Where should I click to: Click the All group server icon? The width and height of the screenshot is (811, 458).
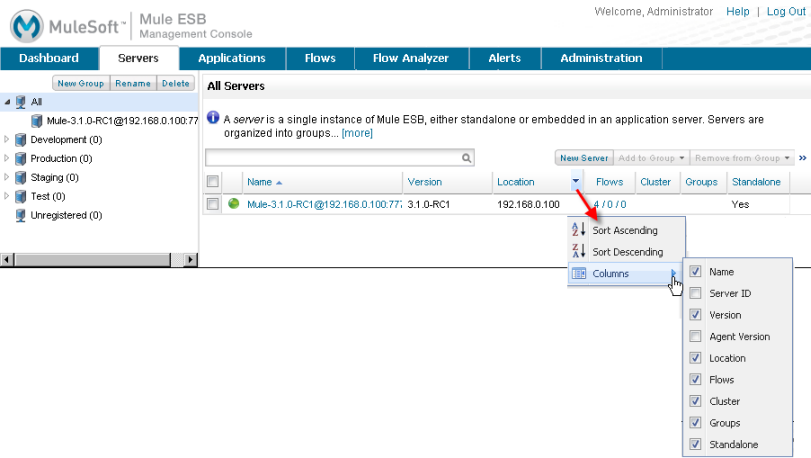(21, 102)
